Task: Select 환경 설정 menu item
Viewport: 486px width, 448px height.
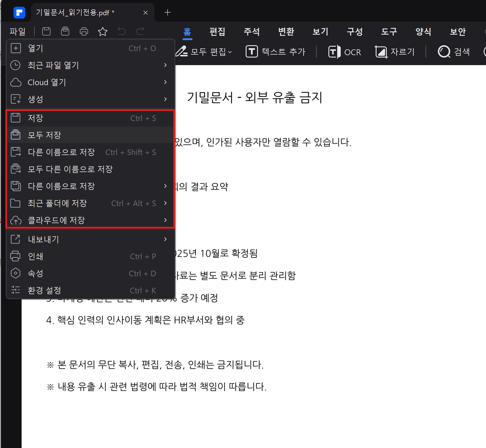Action: click(91, 290)
